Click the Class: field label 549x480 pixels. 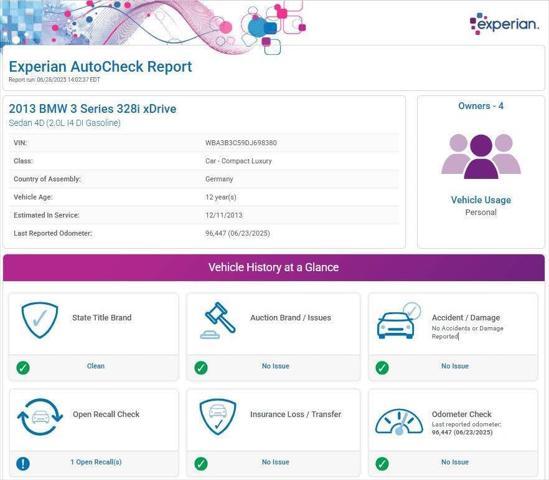point(23,161)
